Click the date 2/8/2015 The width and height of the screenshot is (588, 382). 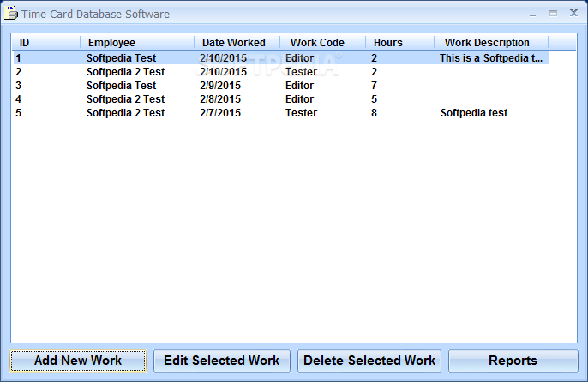pyautogui.click(x=220, y=99)
